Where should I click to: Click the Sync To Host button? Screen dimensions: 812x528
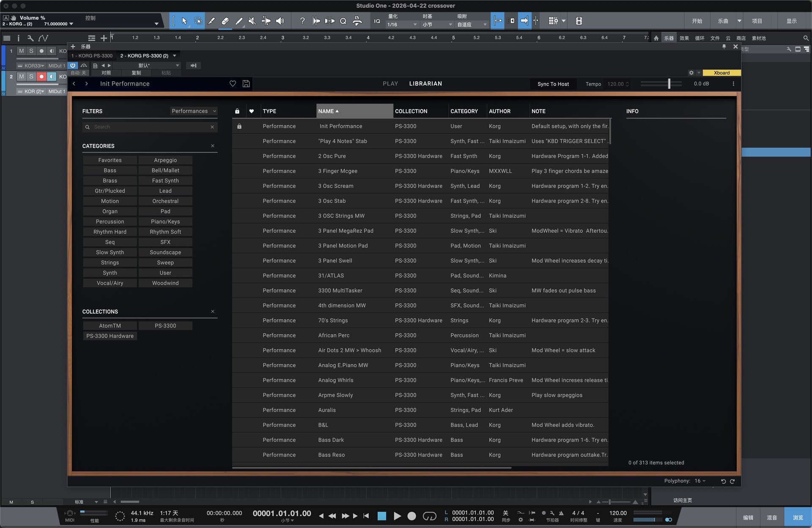point(553,84)
